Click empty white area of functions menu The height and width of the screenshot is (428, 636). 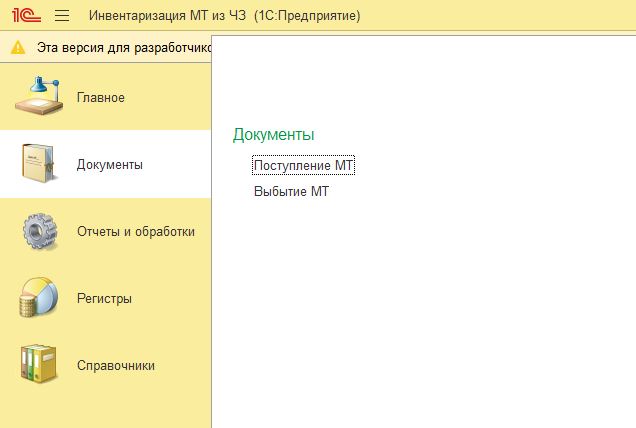[x=446, y=304]
